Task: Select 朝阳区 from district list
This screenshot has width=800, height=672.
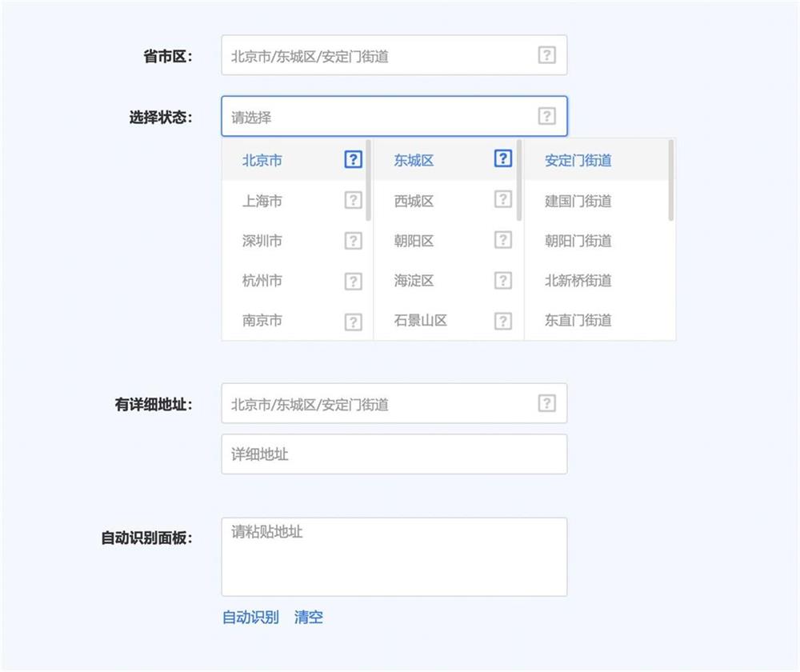Action: [414, 241]
